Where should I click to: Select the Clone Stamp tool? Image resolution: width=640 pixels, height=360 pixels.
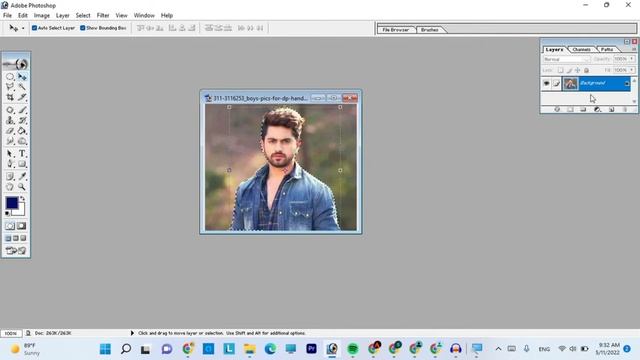pyautogui.click(x=10, y=120)
